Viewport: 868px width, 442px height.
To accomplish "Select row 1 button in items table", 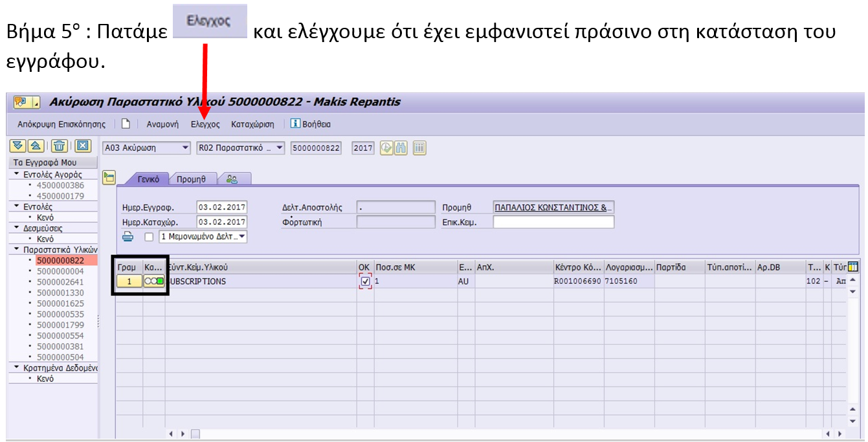I will click(129, 282).
